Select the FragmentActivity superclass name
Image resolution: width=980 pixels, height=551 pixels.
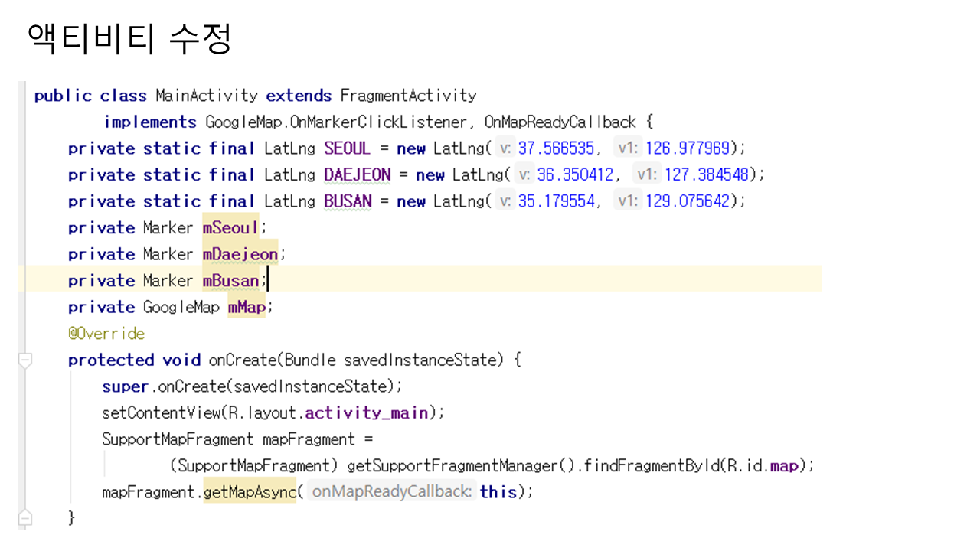408,96
